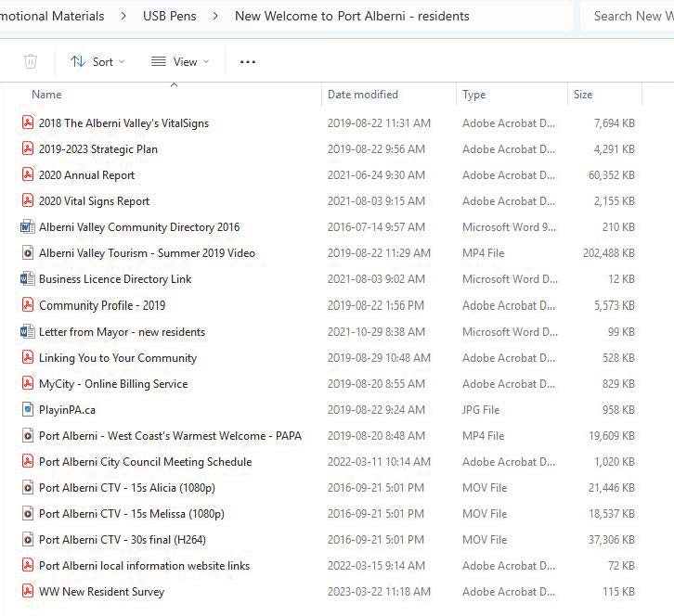Click in the Search New Welcome box
Screen dimensions: 674x616
(628, 16)
